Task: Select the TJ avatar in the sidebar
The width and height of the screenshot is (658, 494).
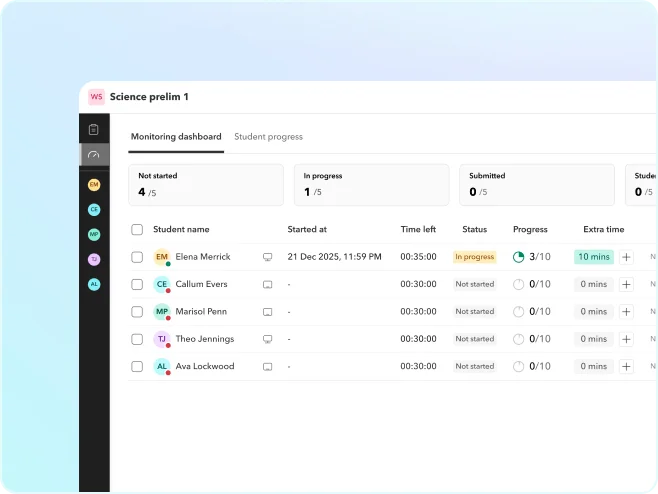Action: pyautogui.click(x=94, y=259)
